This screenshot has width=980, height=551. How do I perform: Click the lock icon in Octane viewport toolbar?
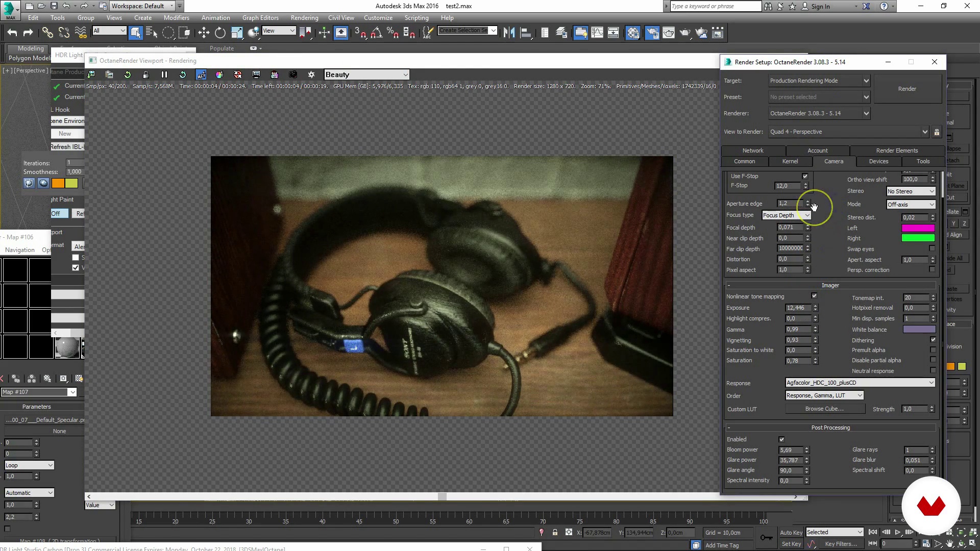(146, 74)
